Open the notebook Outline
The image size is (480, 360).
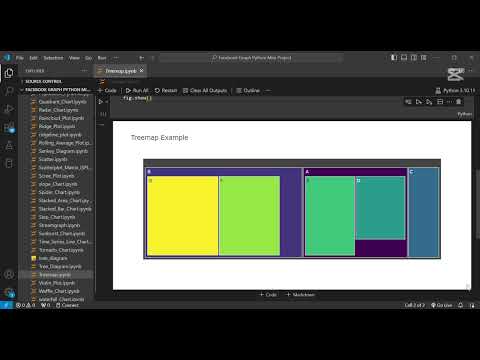tap(248, 90)
